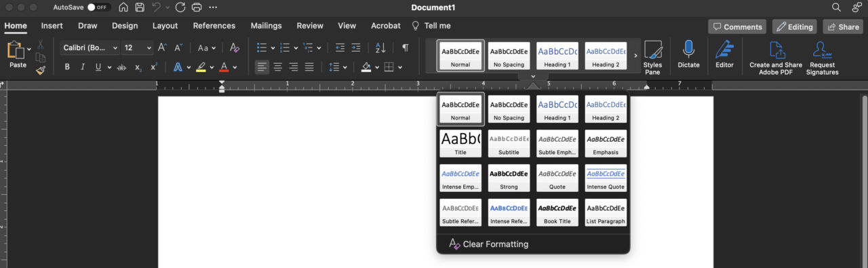Sort text with the A-Z sort icon
The height and width of the screenshot is (268, 868).
pos(380,47)
